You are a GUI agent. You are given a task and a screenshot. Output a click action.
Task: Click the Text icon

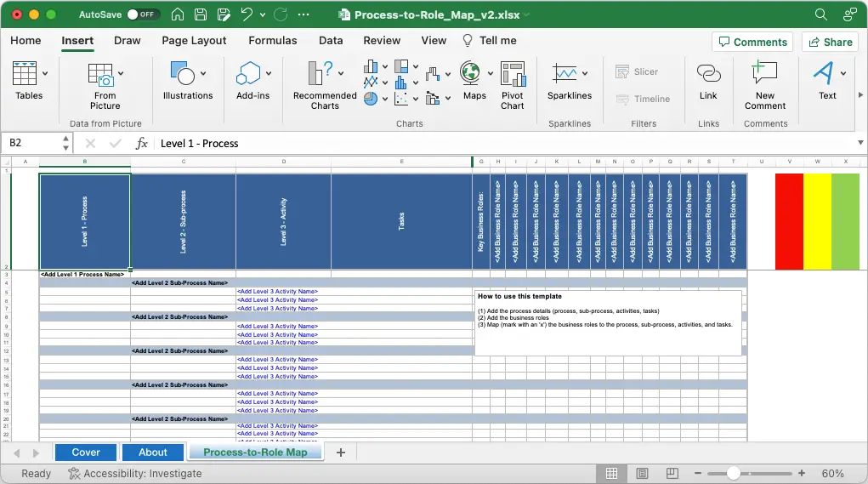(823, 73)
